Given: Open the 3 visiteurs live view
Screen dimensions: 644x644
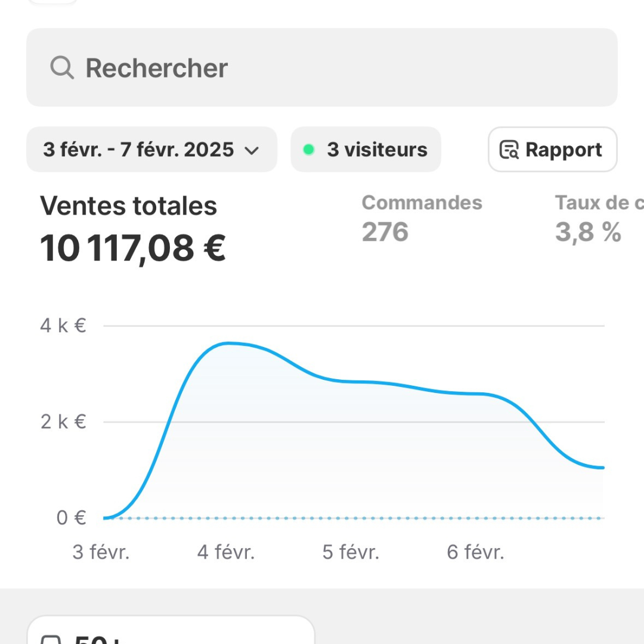Looking at the screenshot, I should pyautogui.click(x=366, y=150).
